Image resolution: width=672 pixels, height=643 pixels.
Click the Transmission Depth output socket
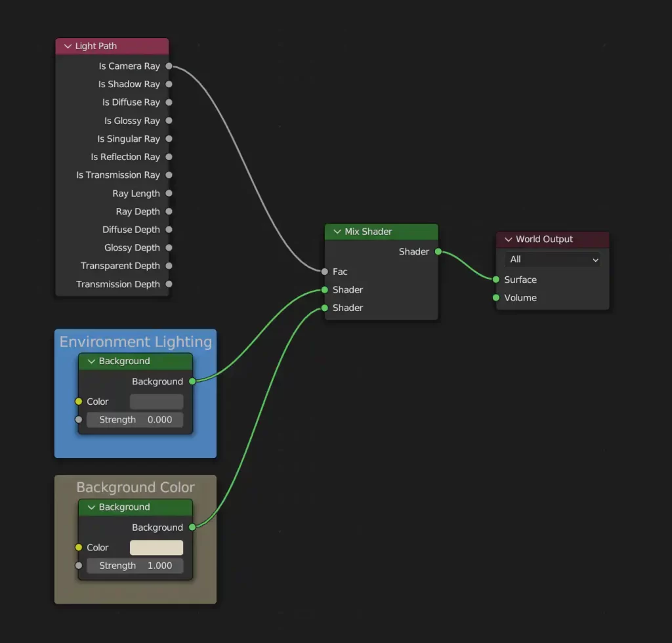point(169,284)
